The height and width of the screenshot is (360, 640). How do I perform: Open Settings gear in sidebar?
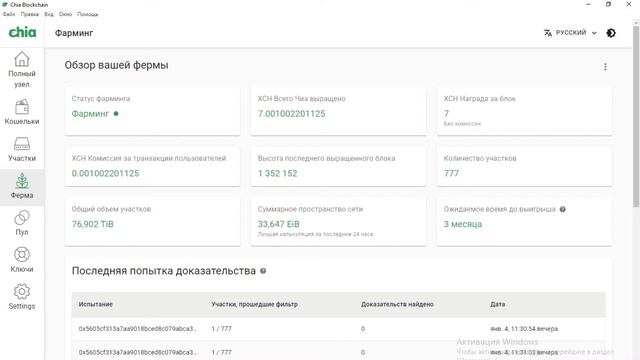pos(22,297)
